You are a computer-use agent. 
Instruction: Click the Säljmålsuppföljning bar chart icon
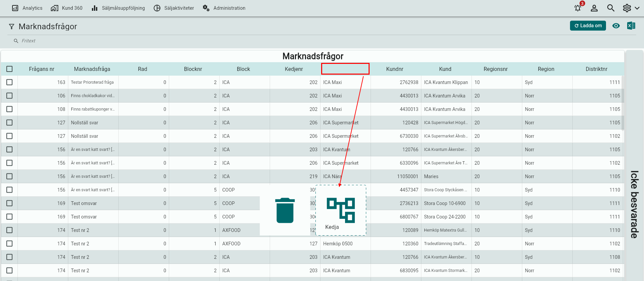click(x=95, y=8)
